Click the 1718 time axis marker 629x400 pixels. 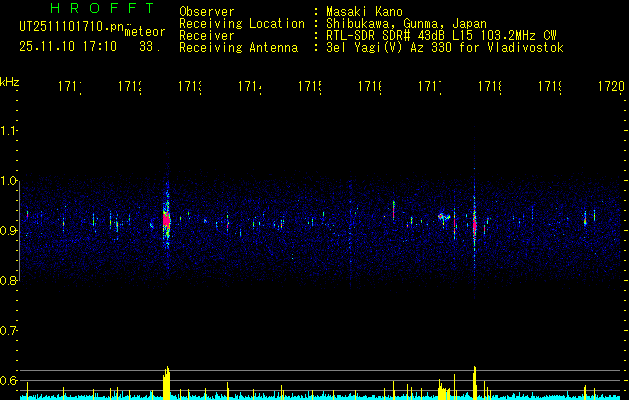click(x=490, y=87)
